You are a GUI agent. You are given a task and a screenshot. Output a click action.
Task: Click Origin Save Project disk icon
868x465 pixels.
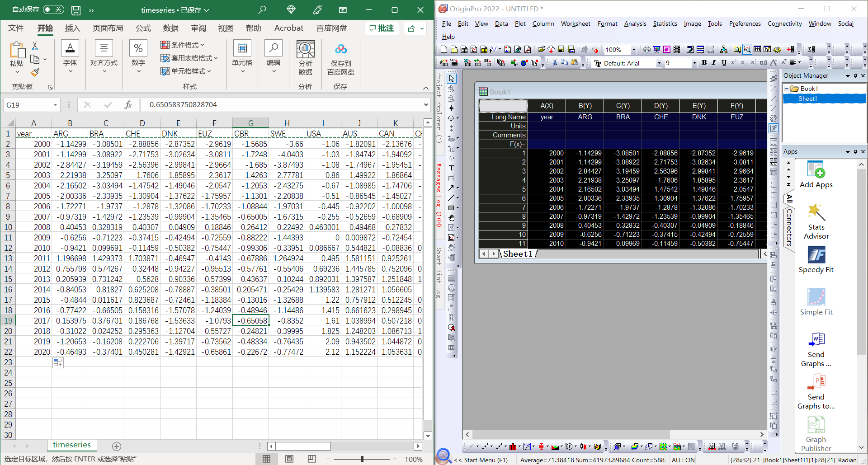coord(561,49)
